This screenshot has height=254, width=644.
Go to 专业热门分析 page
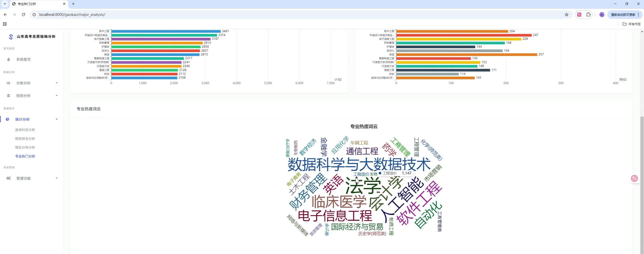pyautogui.click(x=25, y=156)
